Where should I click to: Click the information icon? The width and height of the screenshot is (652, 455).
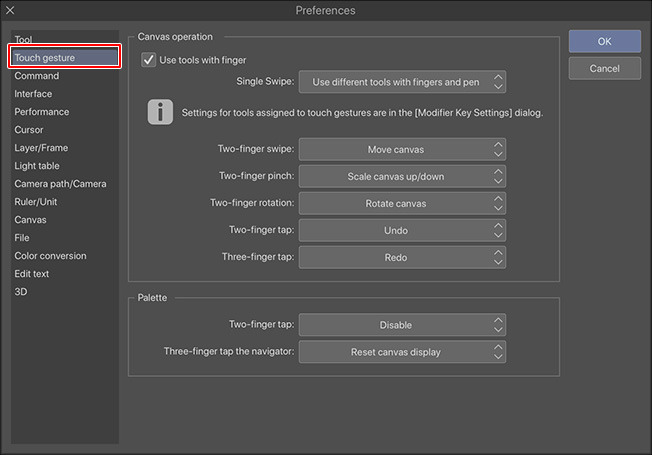[160, 112]
